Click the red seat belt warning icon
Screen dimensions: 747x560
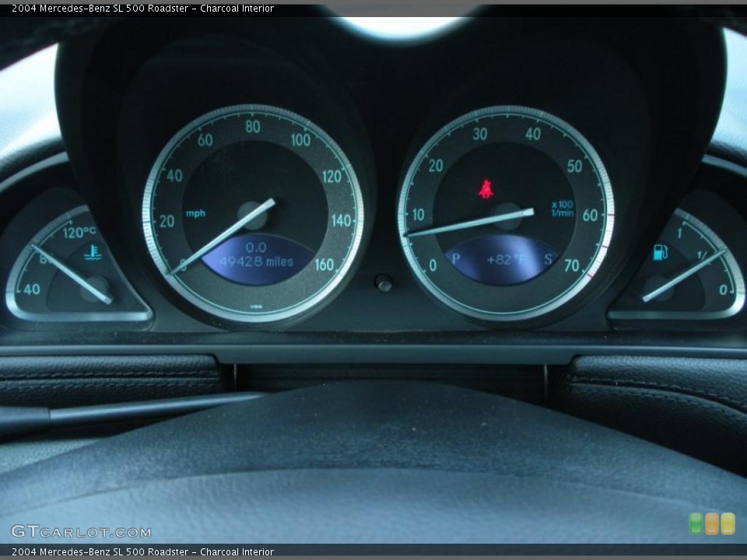tap(486, 189)
